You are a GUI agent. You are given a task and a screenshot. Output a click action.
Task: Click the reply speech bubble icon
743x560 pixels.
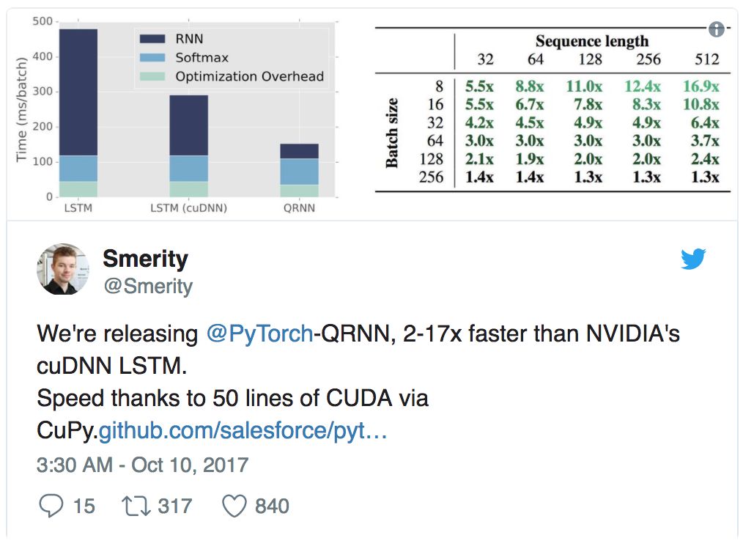pyautogui.click(x=50, y=506)
